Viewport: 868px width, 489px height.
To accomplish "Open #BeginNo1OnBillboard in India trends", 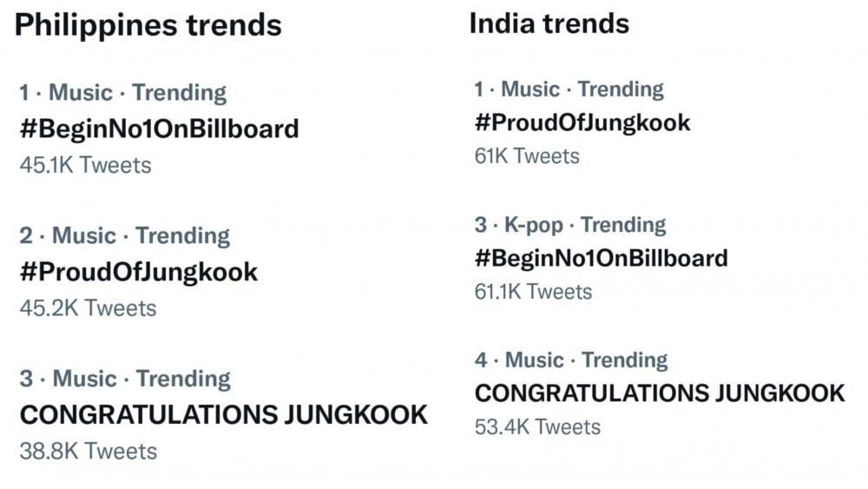I will click(x=601, y=258).
